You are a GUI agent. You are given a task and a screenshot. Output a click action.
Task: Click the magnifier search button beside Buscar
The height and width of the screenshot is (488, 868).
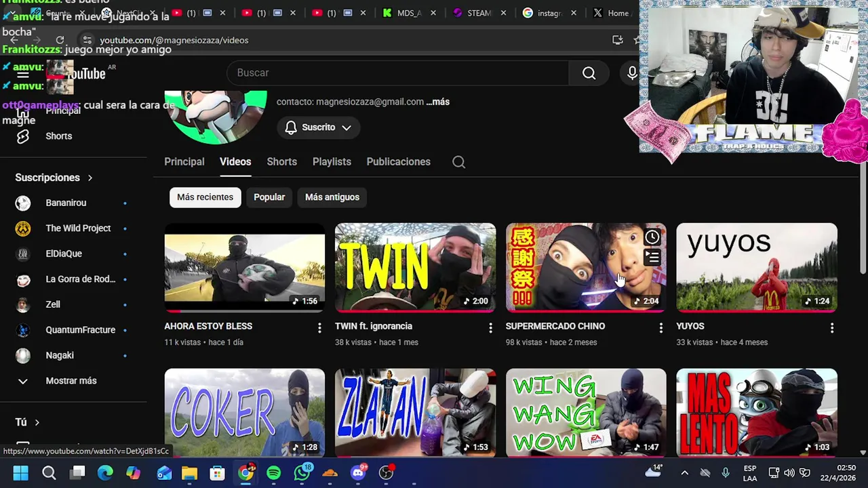(x=589, y=73)
